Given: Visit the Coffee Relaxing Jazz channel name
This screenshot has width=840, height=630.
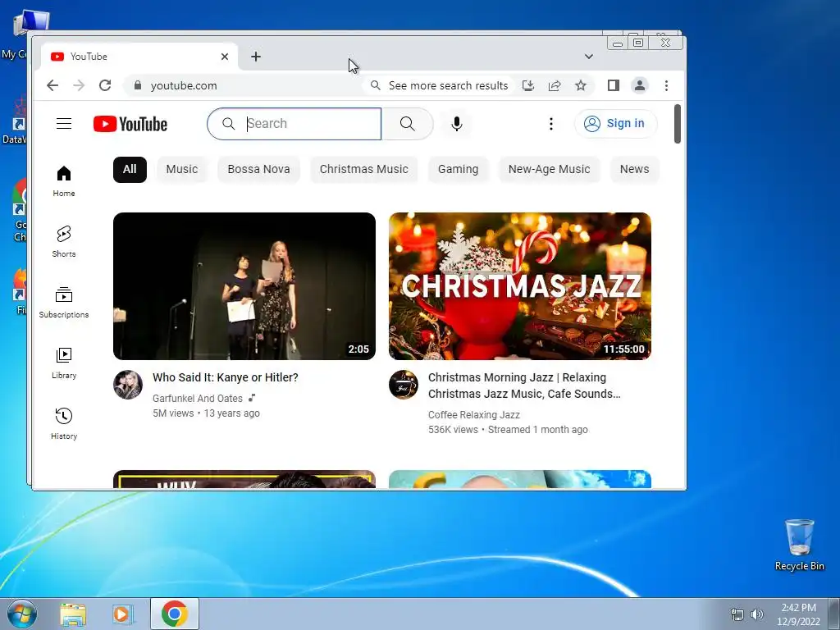Looking at the screenshot, I should pyautogui.click(x=473, y=414).
